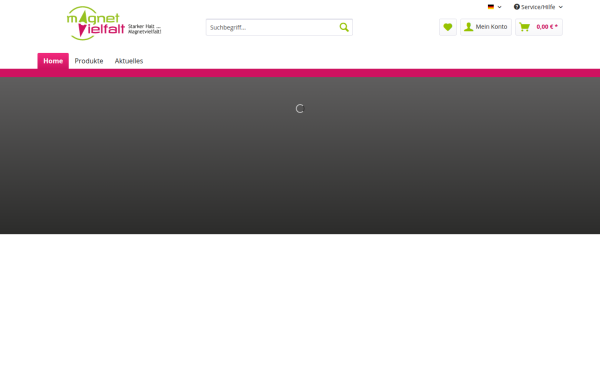Expand the Service/Hilfe dropdown
The image size is (600, 375).
[x=538, y=7]
